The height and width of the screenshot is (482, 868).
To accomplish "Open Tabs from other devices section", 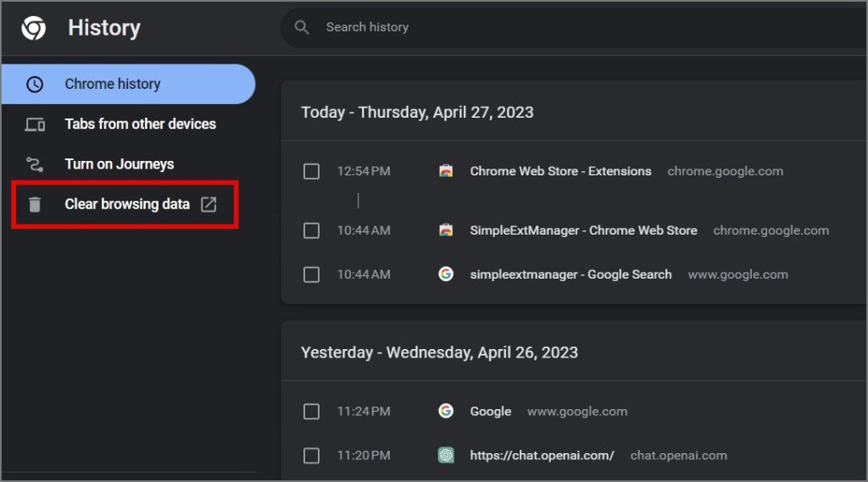I will coord(140,124).
